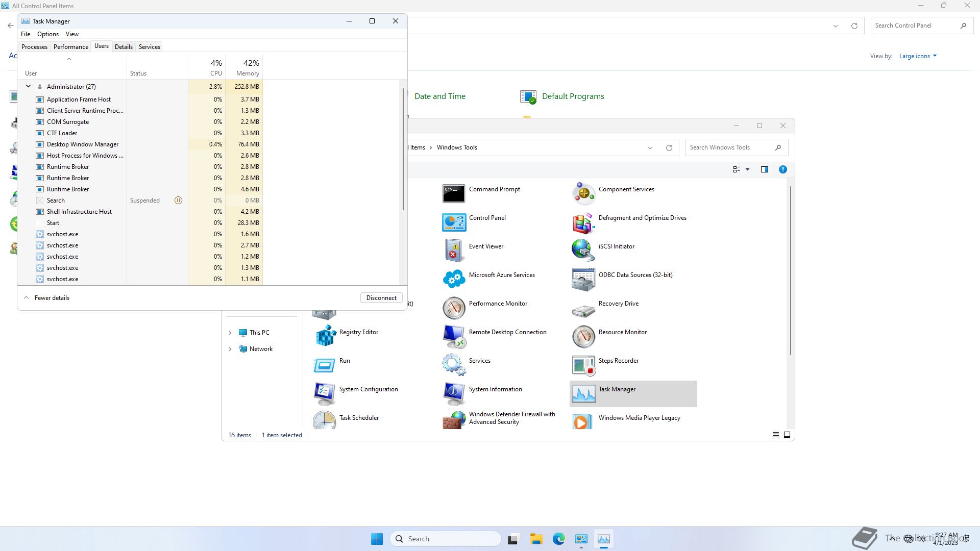The width and height of the screenshot is (980, 551).
Task: Refresh Windows Tools window
Action: click(669, 148)
